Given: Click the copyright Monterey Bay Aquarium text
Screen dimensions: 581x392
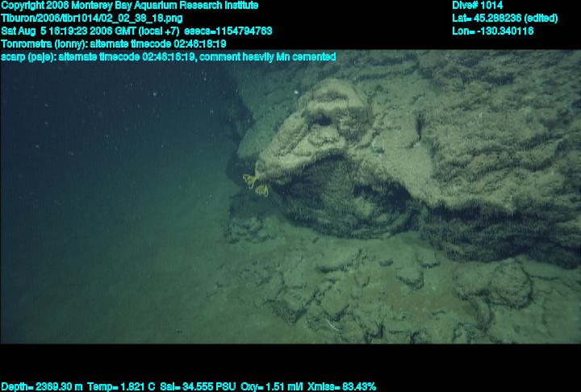Looking at the screenshot, I should (130, 6).
